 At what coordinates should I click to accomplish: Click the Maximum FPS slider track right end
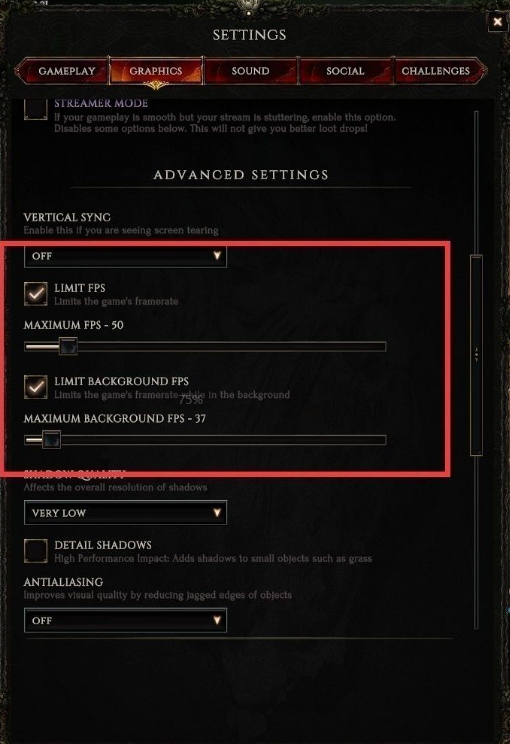click(x=382, y=347)
